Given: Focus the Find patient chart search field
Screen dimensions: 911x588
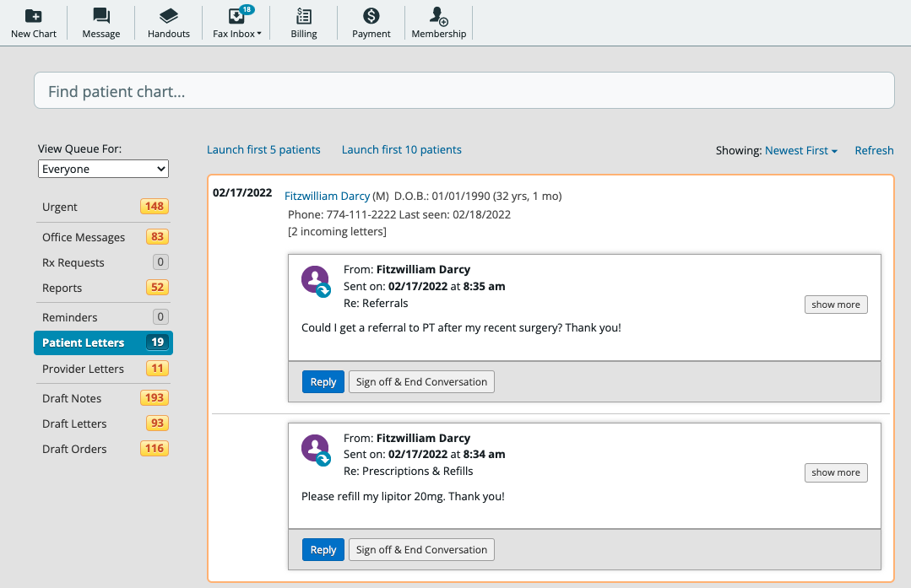Looking at the screenshot, I should (x=464, y=91).
